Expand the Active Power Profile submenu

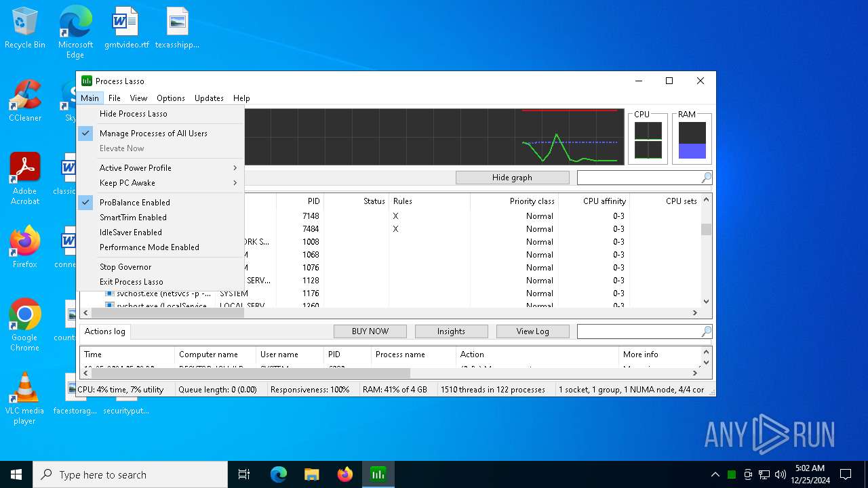pos(160,168)
